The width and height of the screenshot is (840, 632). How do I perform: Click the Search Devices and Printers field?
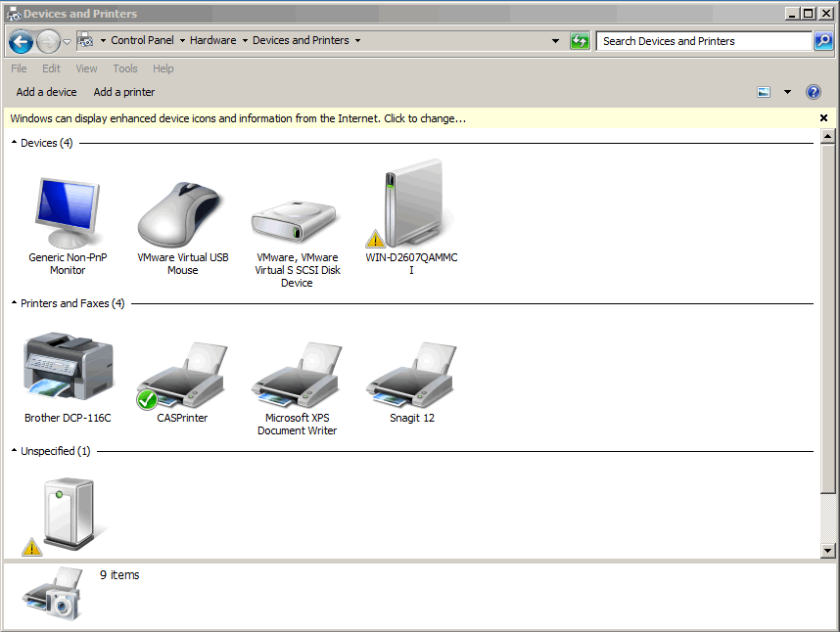[x=703, y=41]
